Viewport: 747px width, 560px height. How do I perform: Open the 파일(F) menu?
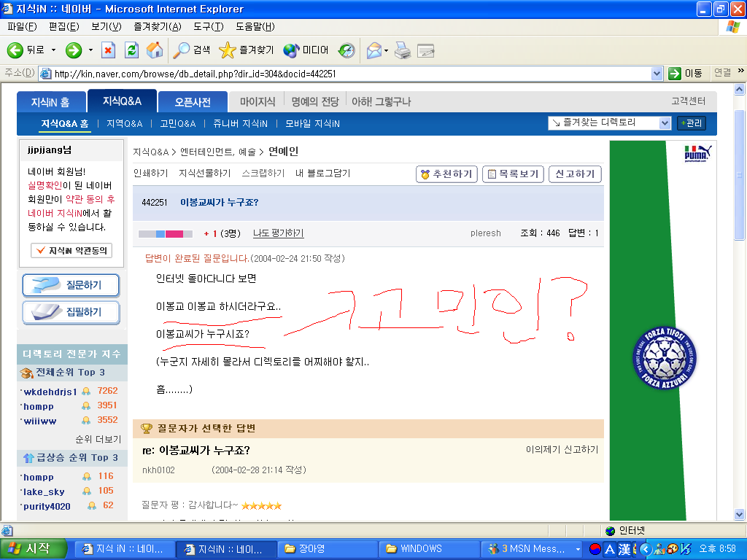[22, 27]
